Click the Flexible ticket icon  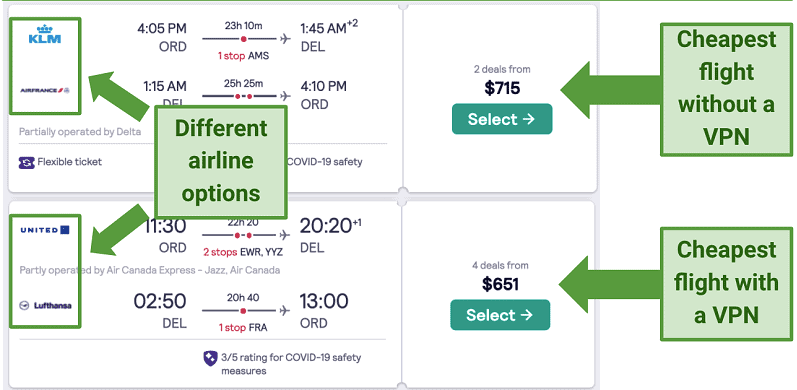pos(26,162)
